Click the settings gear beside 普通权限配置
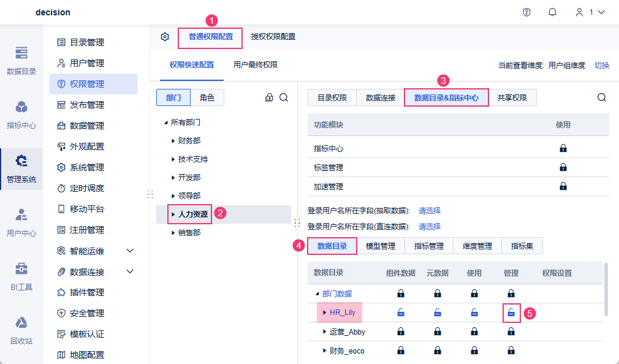Image resolution: width=619 pixels, height=364 pixels. pyautogui.click(x=165, y=37)
